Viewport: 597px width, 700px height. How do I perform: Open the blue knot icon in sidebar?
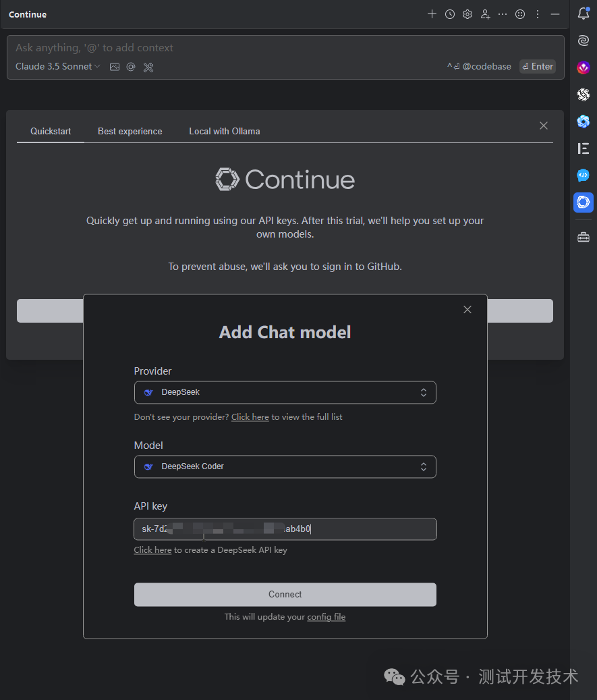tap(583, 121)
